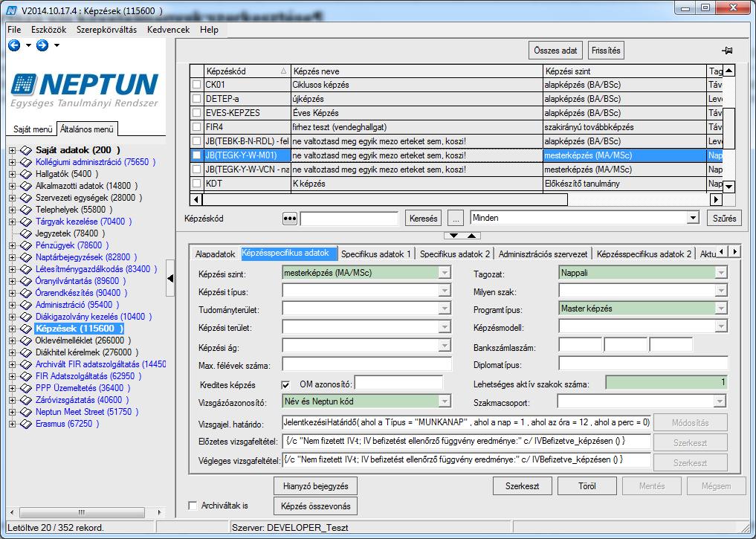756x539 pixels.
Task: Click grid horizontal scroll right arrow
Action: pos(716,199)
